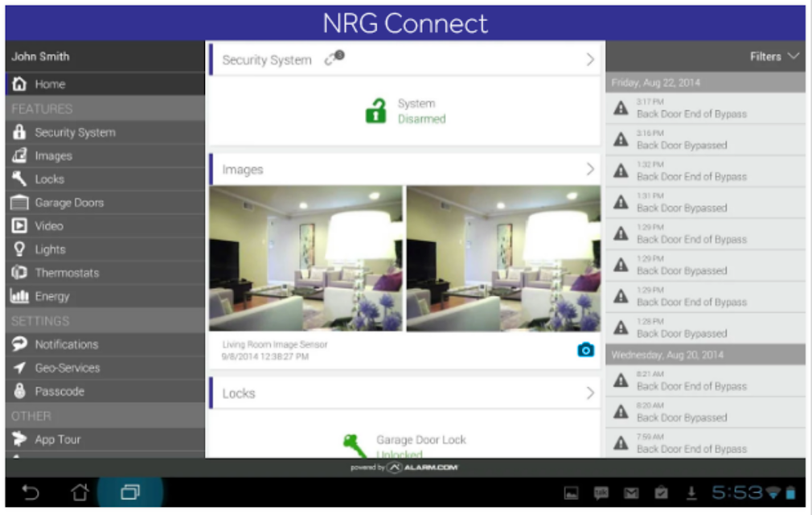Click Living Room Image Sensor caption
Image resolution: width=812 pixels, height=515 pixels.
(274, 344)
